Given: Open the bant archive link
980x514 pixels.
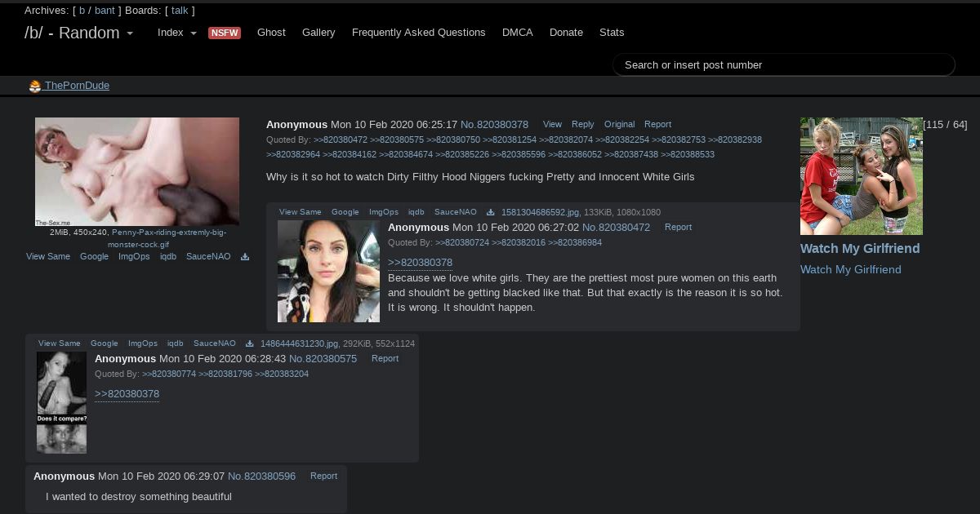Looking at the screenshot, I should coord(105,11).
